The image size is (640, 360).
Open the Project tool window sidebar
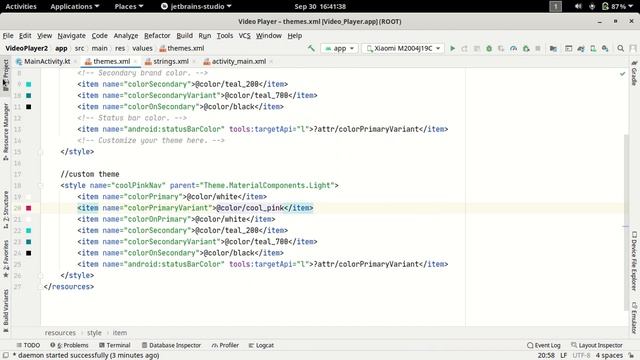(6, 75)
